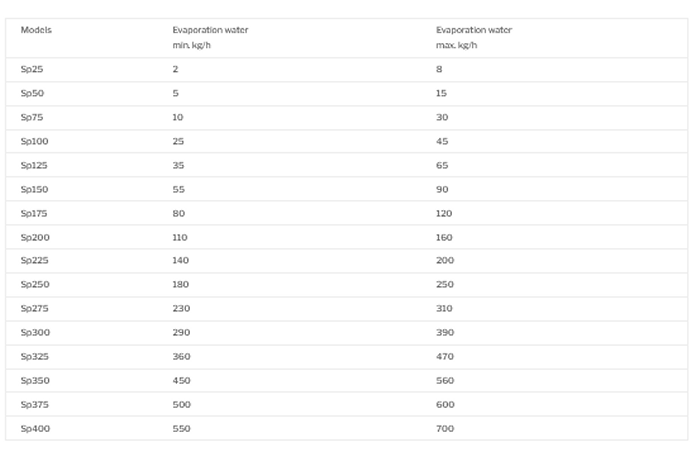Image resolution: width=700 pixels, height=457 pixels.
Task: Select the Sp100 model name cell
Action: pyautogui.click(x=34, y=141)
